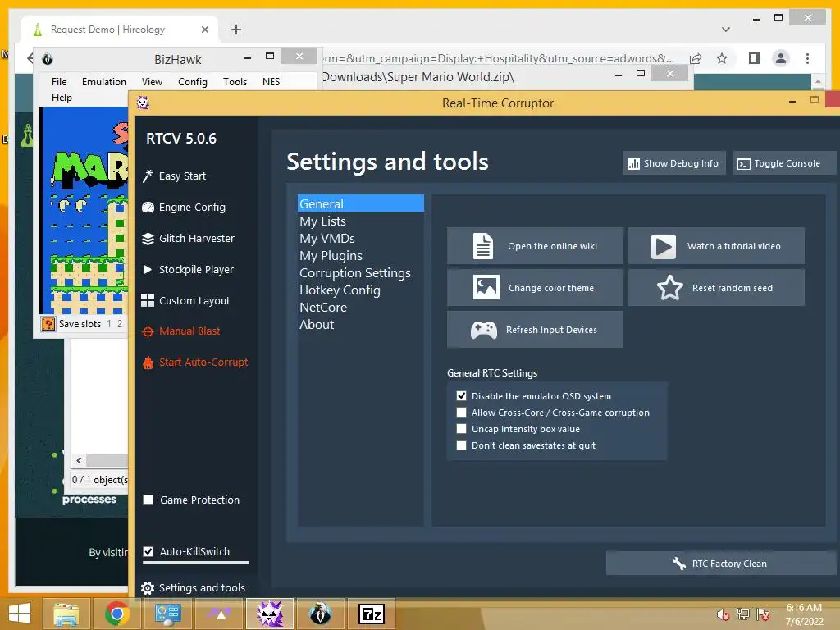Image resolution: width=840 pixels, height=630 pixels.
Task: Click Toggle Console button
Action: click(x=784, y=163)
